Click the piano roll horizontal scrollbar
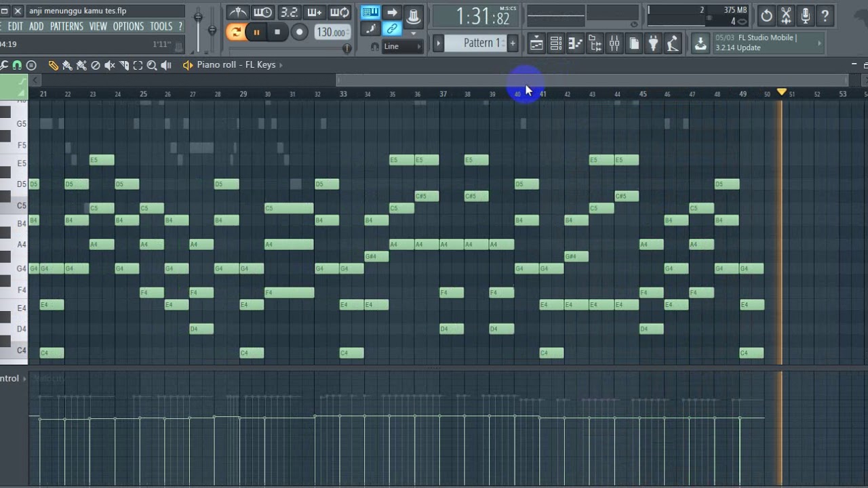Viewport: 868px width, 488px height. pyautogui.click(x=591, y=81)
